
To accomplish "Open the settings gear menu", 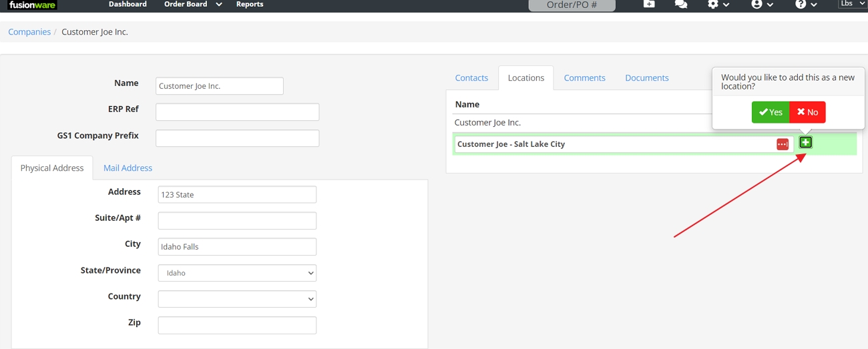I will [718, 5].
